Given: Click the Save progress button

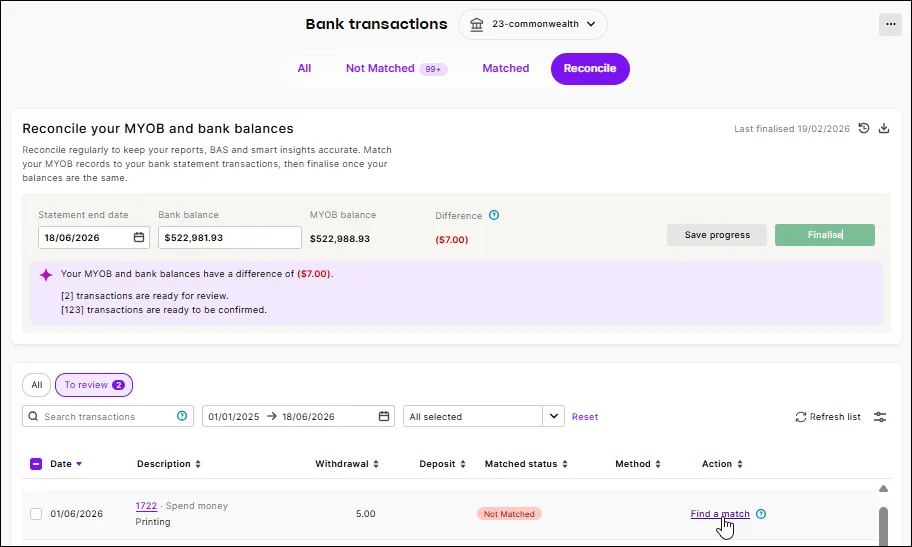Looking at the screenshot, I should tap(717, 235).
